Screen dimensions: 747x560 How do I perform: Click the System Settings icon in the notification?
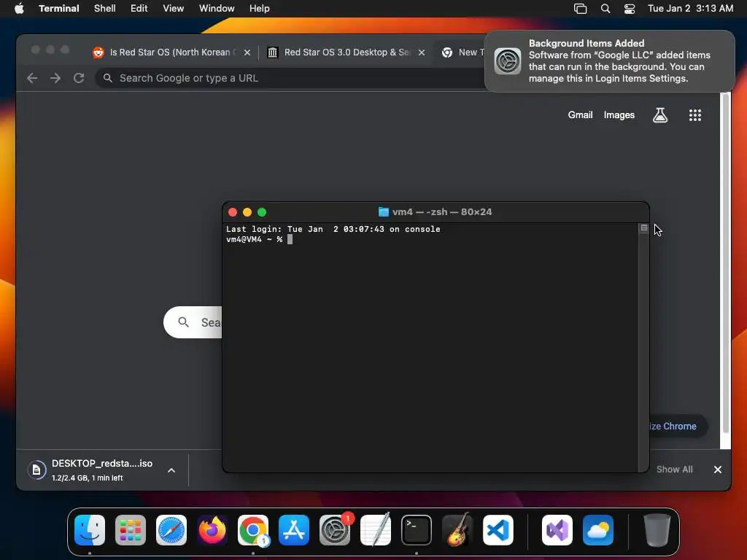(508, 61)
